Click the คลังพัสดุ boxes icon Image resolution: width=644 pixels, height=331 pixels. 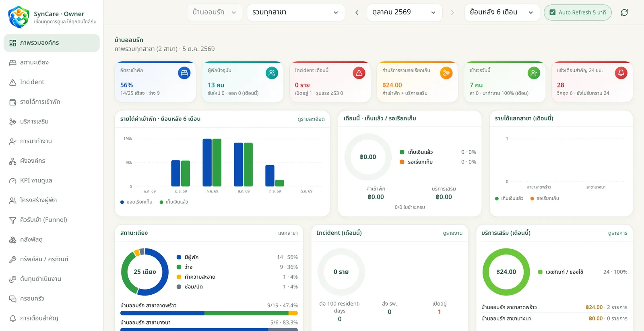point(13,240)
